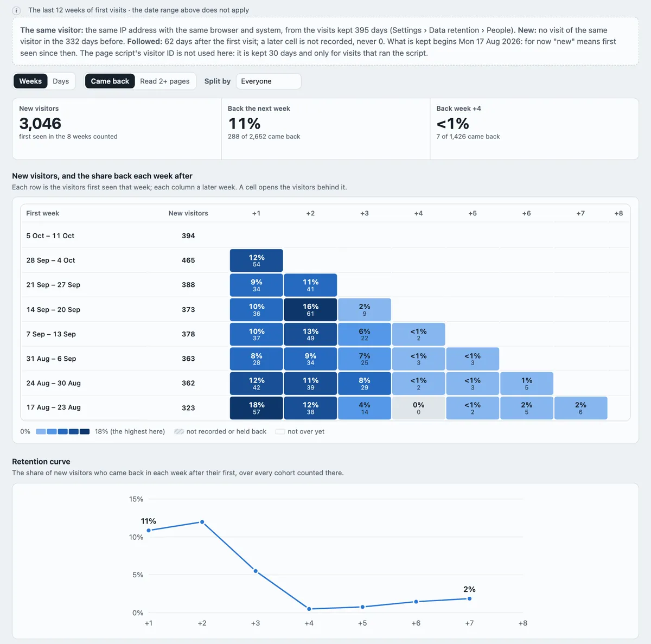
Task: Open the 17 Aug – 23 Aug +7 cell, 2%
Action: point(580,408)
